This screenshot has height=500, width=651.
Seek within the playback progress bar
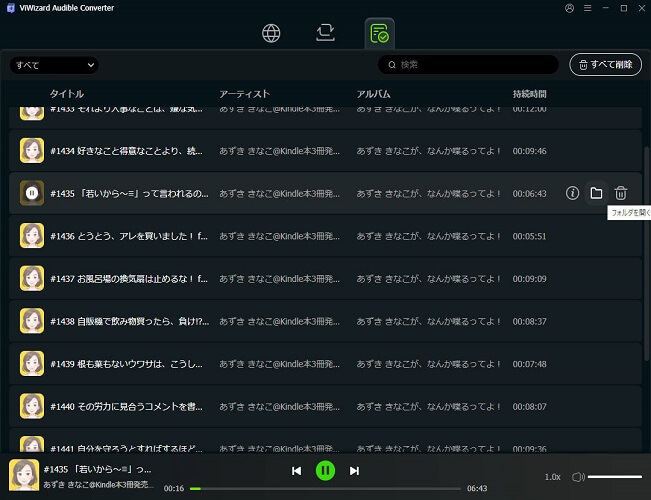point(326,489)
